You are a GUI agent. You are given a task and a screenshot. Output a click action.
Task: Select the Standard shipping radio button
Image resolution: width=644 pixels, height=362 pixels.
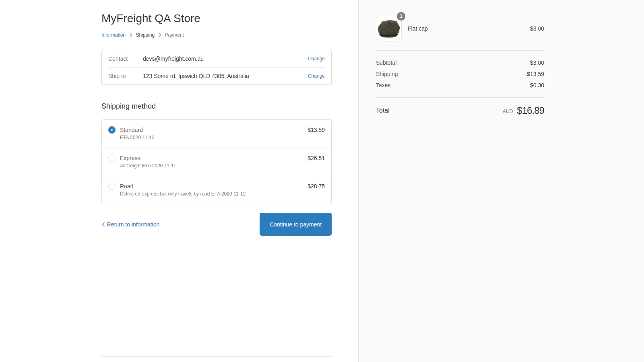pyautogui.click(x=112, y=130)
